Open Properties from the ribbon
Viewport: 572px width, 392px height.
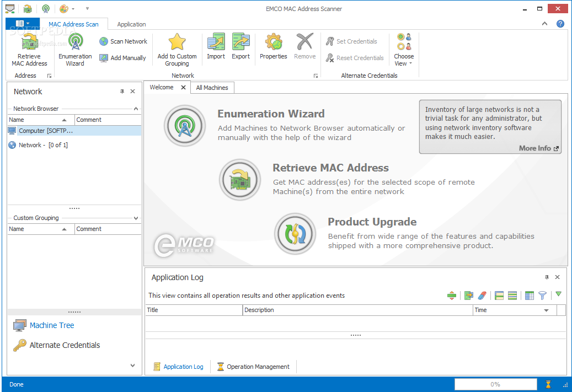(274, 46)
